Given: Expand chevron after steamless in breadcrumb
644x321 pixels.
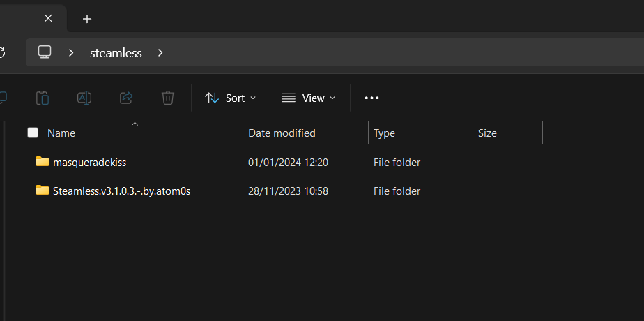Looking at the screenshot, I should click(x=160, y=52).
